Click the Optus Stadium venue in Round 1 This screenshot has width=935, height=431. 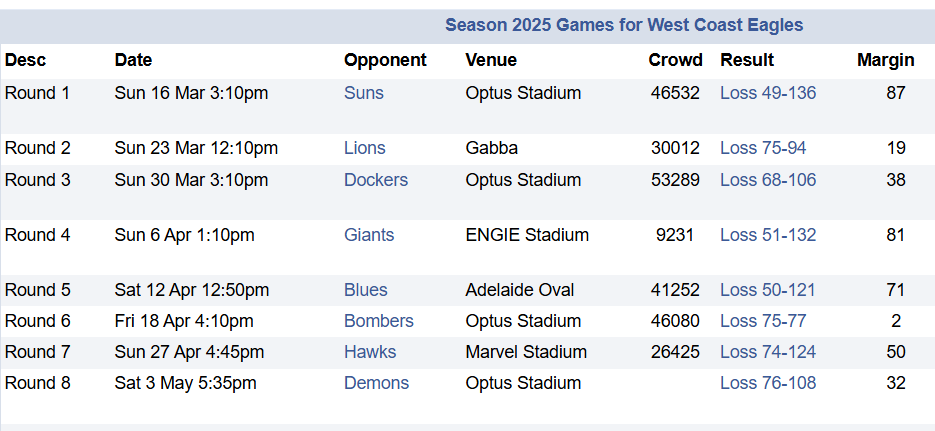(523, 93)
